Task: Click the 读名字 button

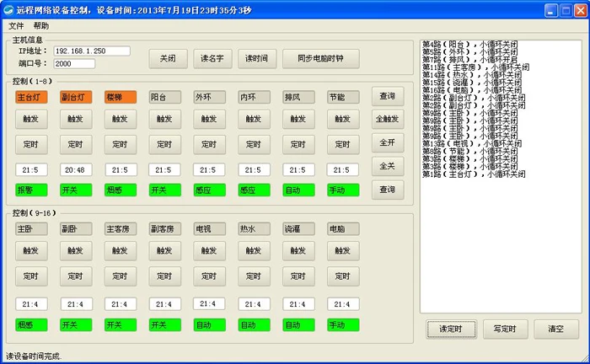Action: point(212,59)
